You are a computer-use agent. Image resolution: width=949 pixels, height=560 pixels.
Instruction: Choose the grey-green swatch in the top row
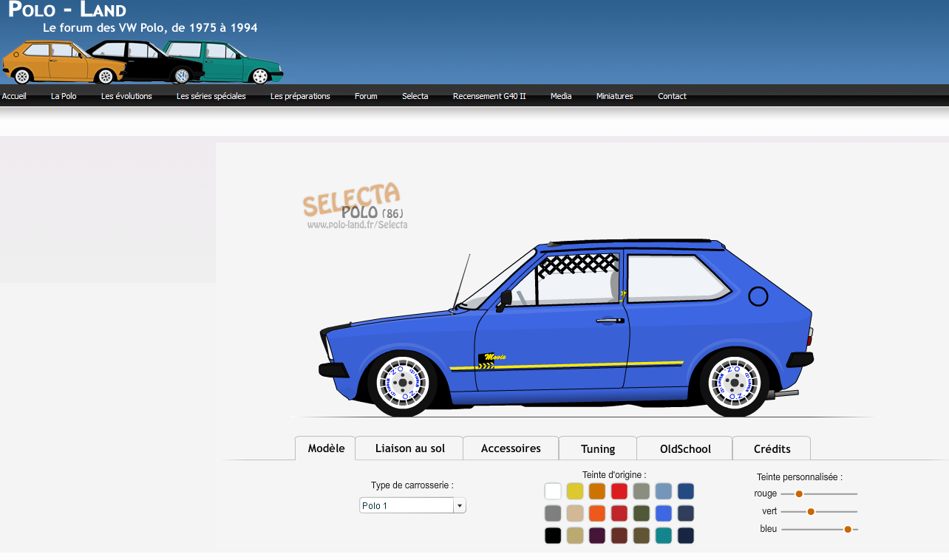(642, 491)
